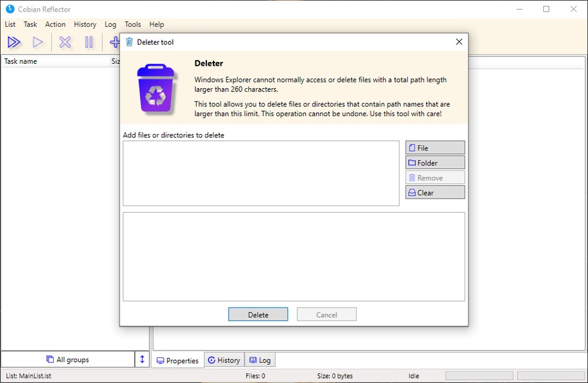Run selected tasks with single play icon
The height and width of the screenshot is (383, 588).
38,42
